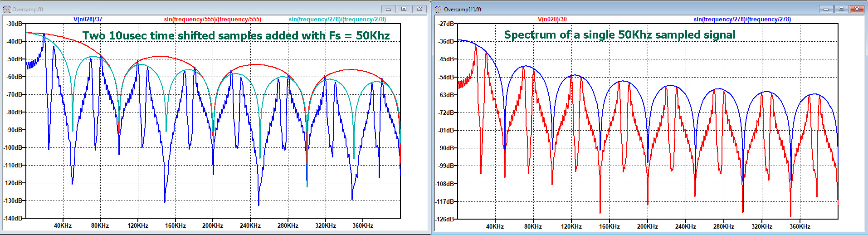Click the 320KHz label in Oversamp.fft

[325, 225]
